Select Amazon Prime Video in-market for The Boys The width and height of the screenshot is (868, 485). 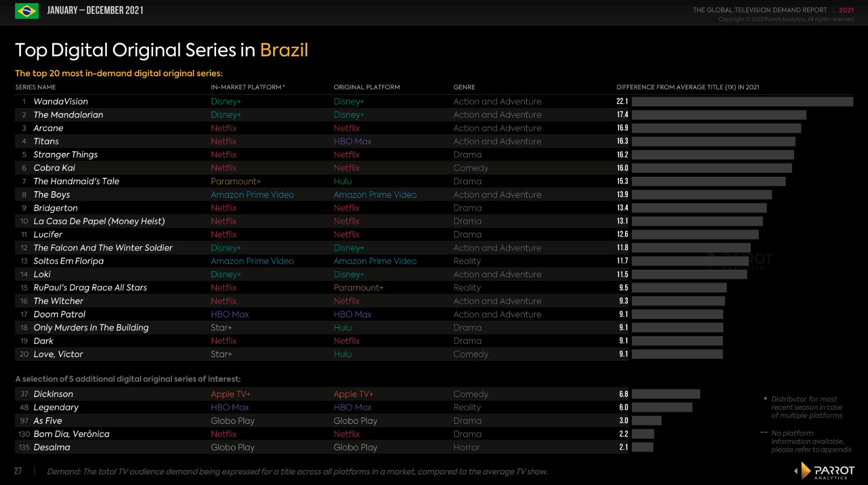pos(252,195)
